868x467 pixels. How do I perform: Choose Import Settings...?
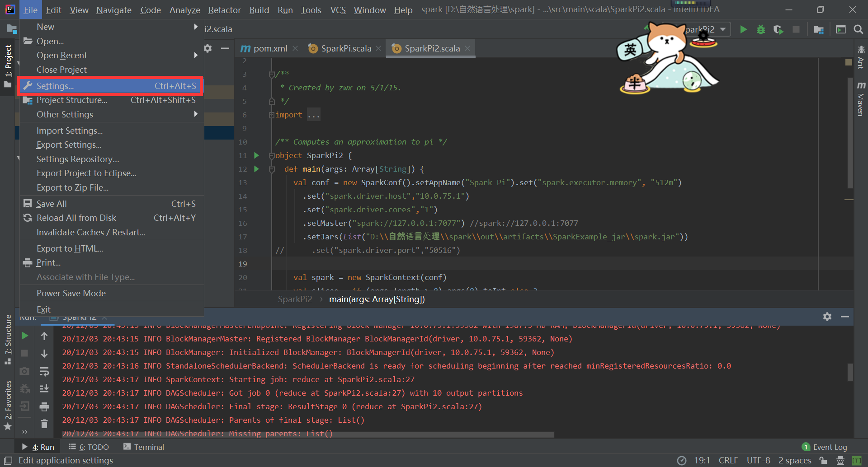click(x=112, y=131)
